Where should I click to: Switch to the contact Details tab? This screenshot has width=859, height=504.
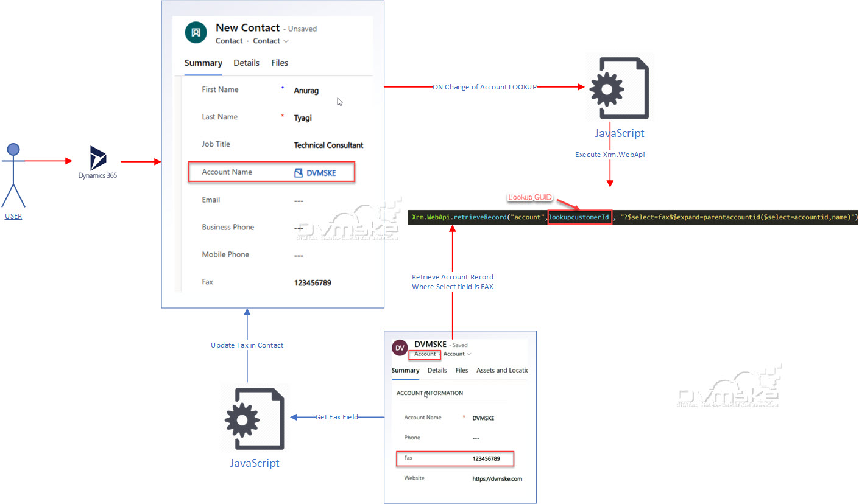pos(247,63)
